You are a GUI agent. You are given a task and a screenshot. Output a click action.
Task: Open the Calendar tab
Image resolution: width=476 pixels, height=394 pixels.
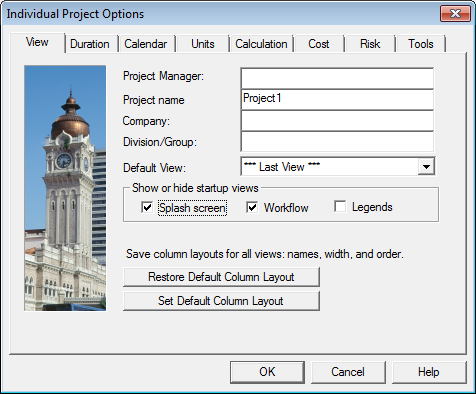(x=146, y=44)
